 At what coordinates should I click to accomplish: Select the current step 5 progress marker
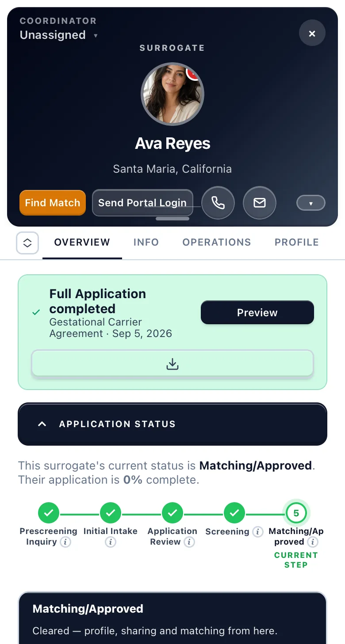296,513
